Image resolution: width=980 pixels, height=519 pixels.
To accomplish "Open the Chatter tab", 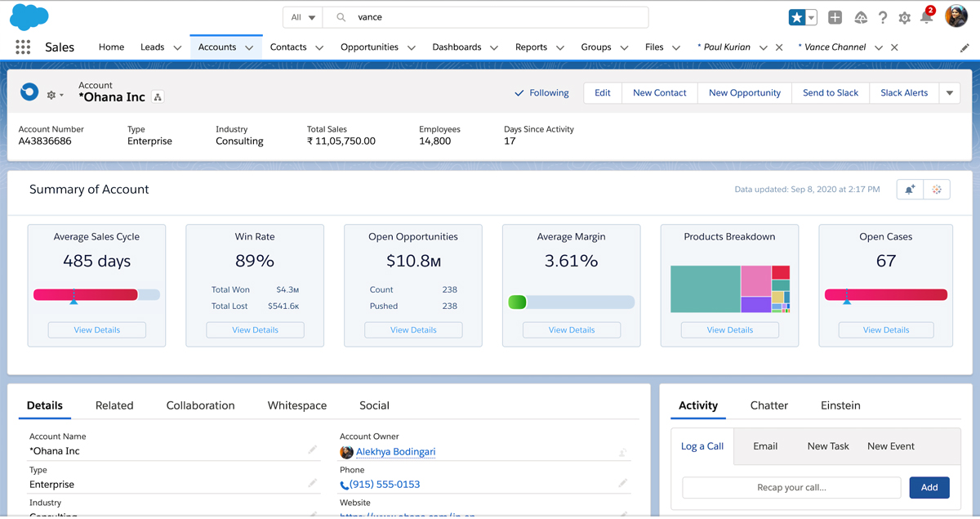I will click(x=768, y=405).
